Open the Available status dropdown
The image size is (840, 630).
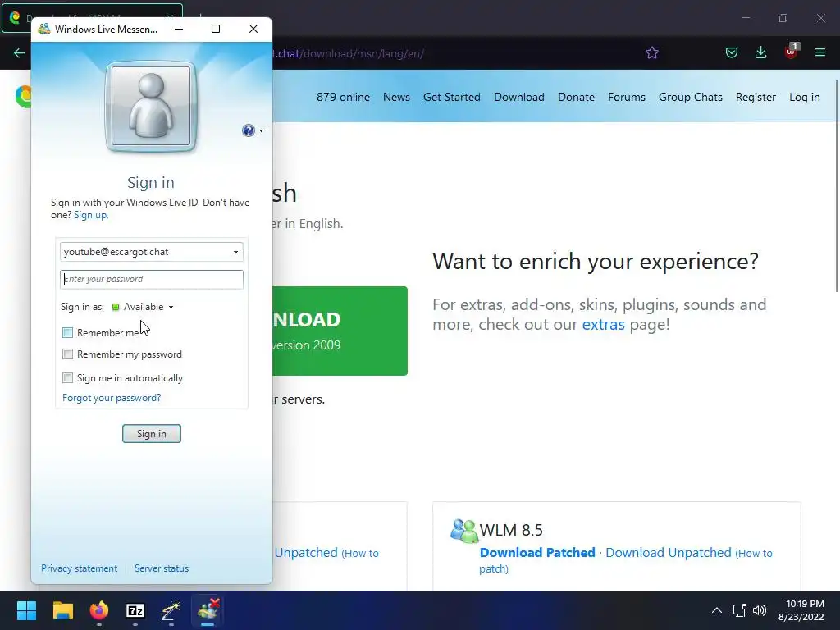143,307
